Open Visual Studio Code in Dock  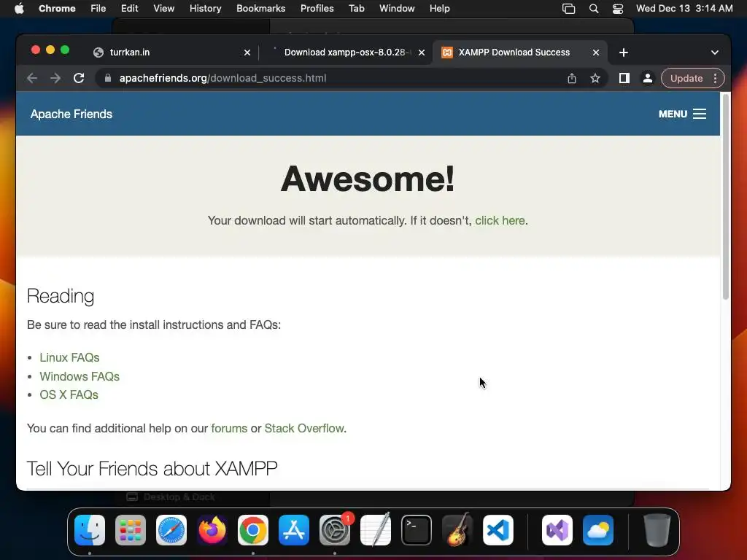[x=498, y=530]
